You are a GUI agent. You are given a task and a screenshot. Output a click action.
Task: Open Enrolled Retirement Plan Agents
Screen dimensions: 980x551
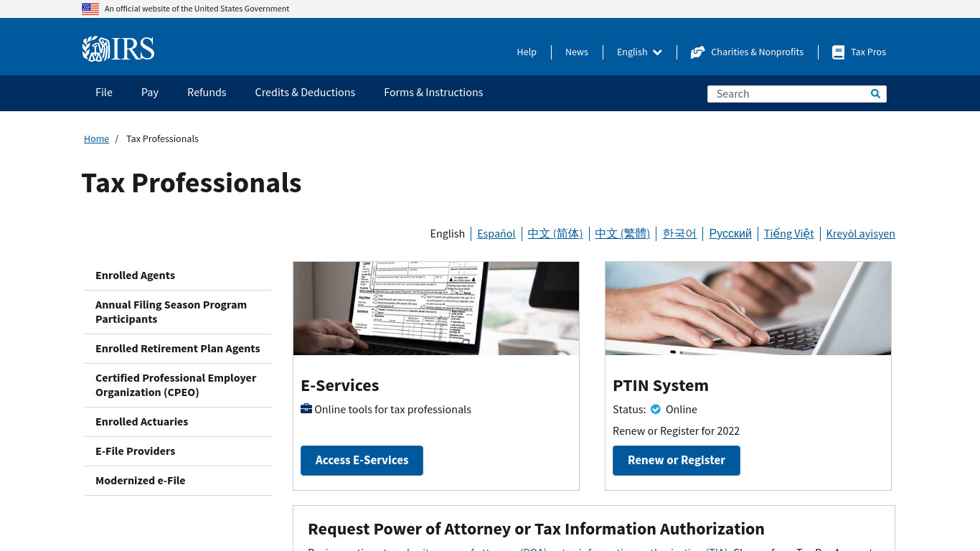(x=178, y=349)
